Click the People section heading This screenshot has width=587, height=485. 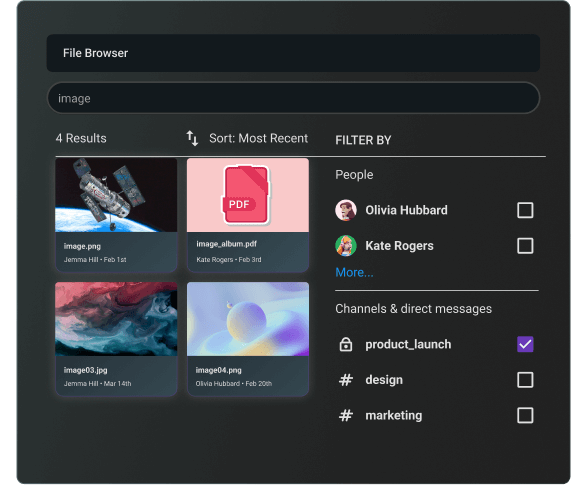tap(354, 175)
